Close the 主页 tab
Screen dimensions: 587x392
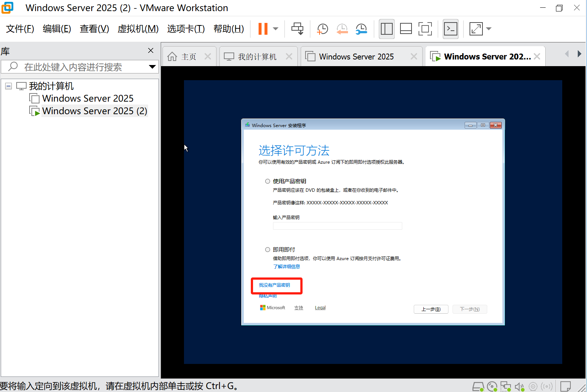208,57
